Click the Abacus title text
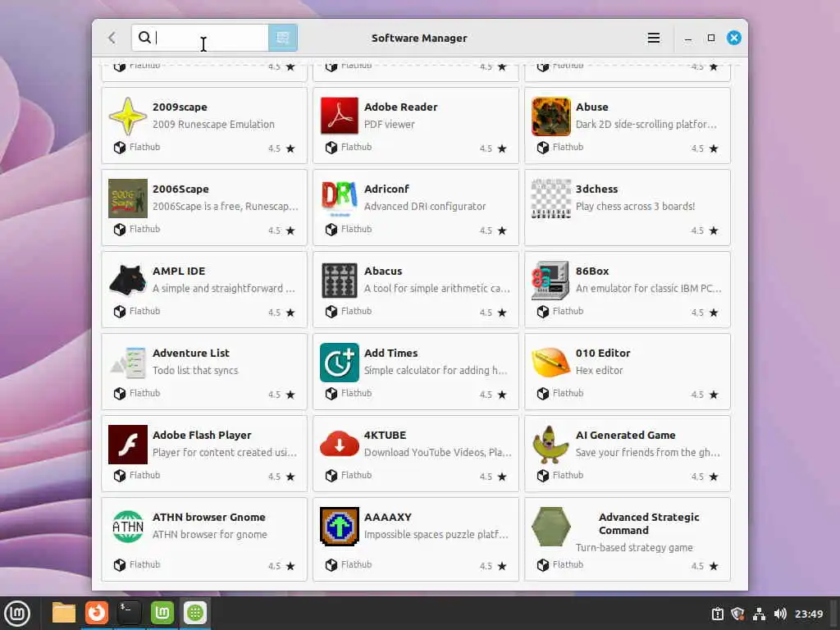 [383, 271]
